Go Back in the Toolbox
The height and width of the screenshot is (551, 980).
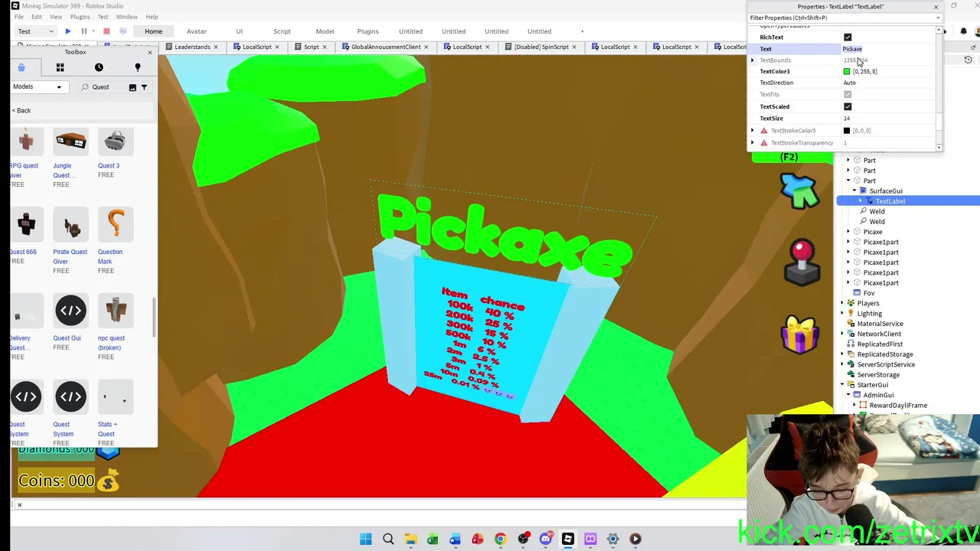pyautogui.click(x=21, y=110)
